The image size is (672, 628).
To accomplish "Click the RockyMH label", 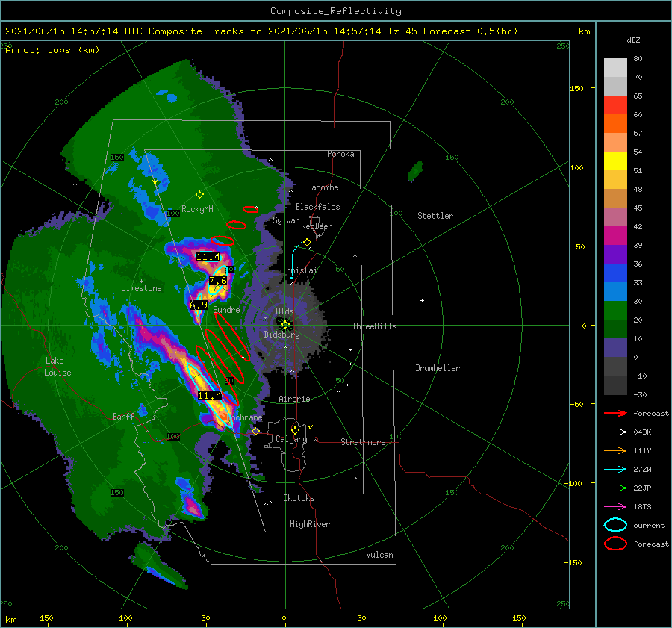I will pyautogui.click(x=197, y=209).
